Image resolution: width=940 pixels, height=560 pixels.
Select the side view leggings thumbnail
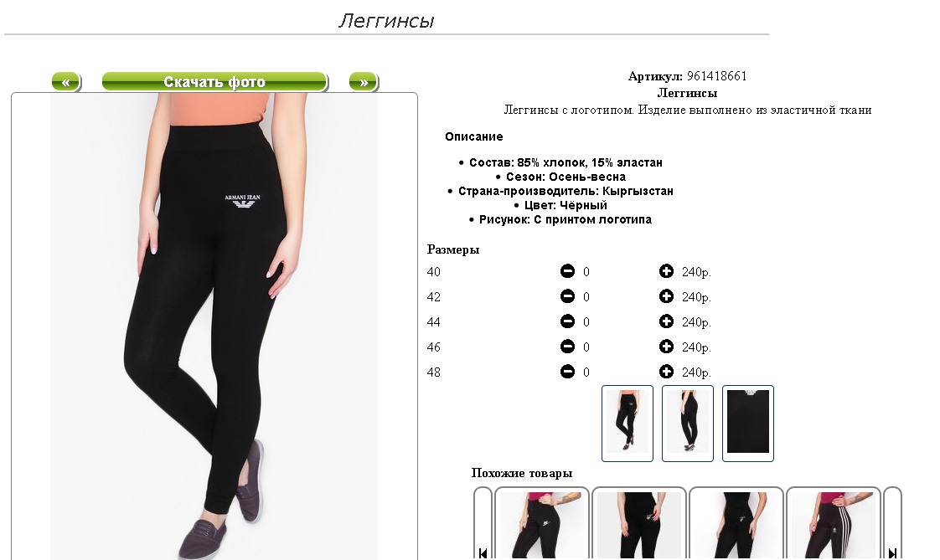688,424
